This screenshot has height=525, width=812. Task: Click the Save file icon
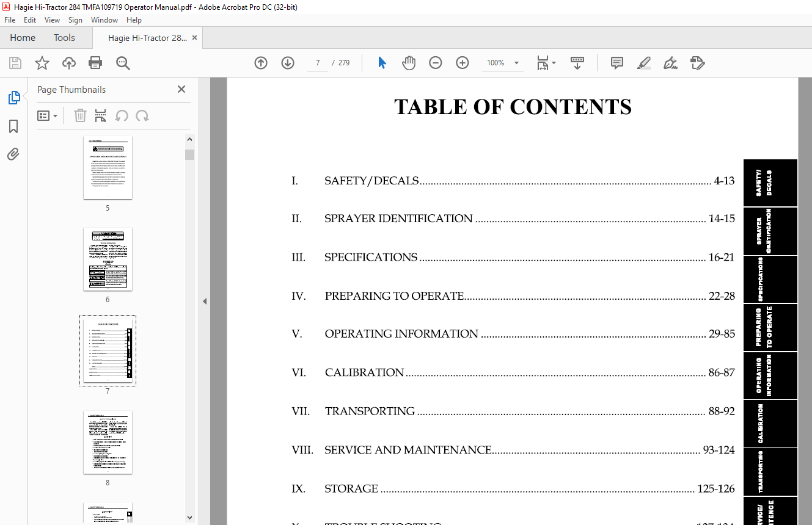15,63
